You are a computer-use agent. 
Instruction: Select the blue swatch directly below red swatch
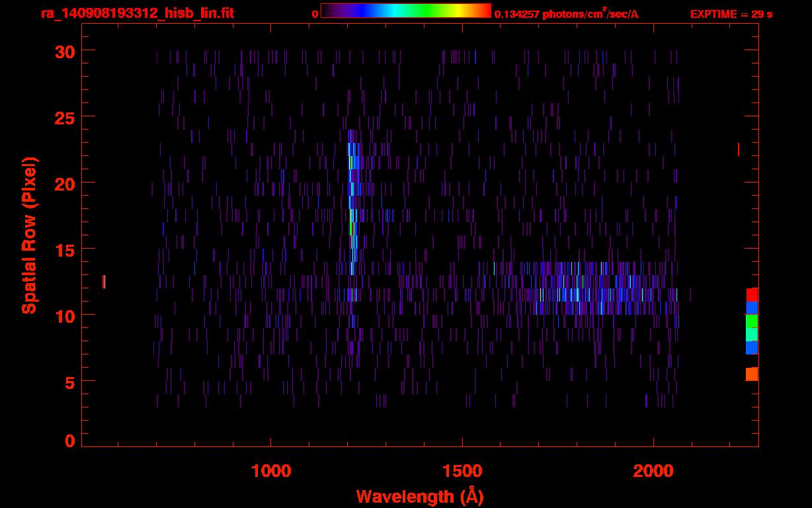[x=752, y=308]
